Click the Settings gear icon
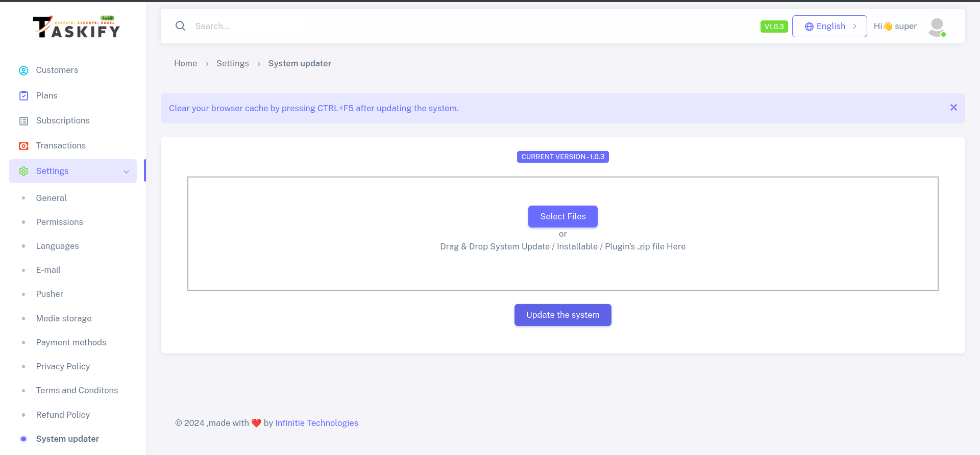Viewport: 980px width, 455px height. click(23, 171)
